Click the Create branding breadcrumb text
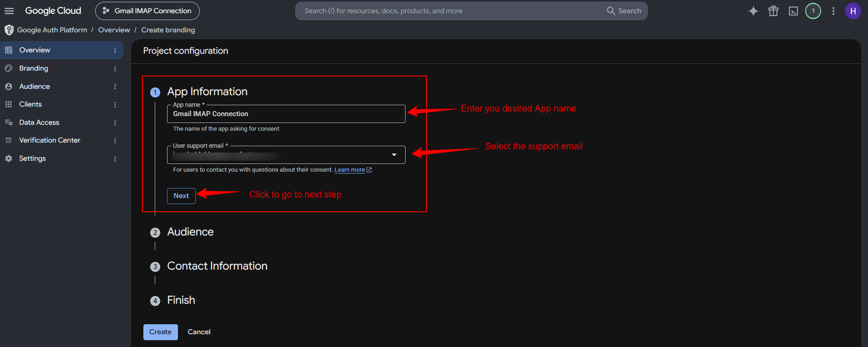This screenshot has height=347, width=868. click(168, 30)
